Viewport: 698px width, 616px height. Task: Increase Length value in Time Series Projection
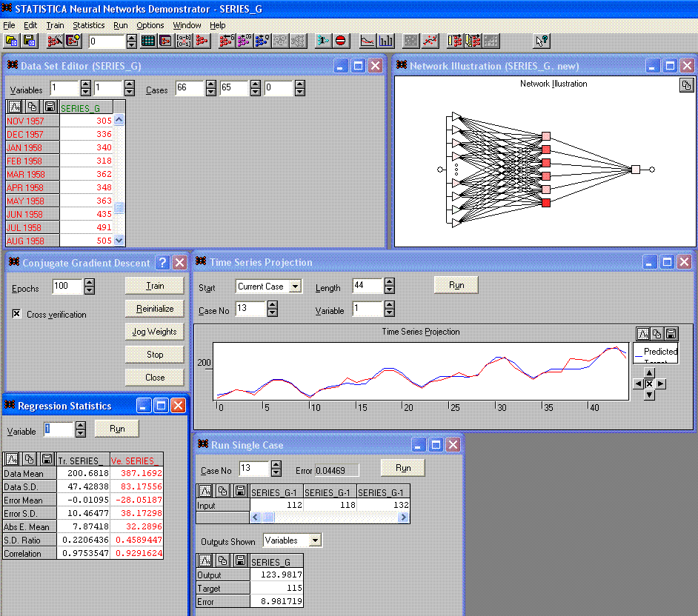[x=390, y=282]
